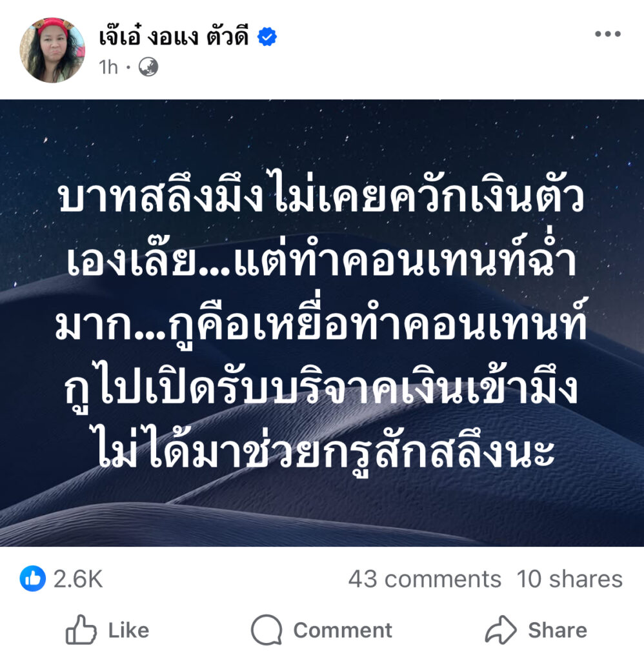The height and width of the screenshot is (661, 644).
Task: Select the Like text label
Action: (128, 630)
